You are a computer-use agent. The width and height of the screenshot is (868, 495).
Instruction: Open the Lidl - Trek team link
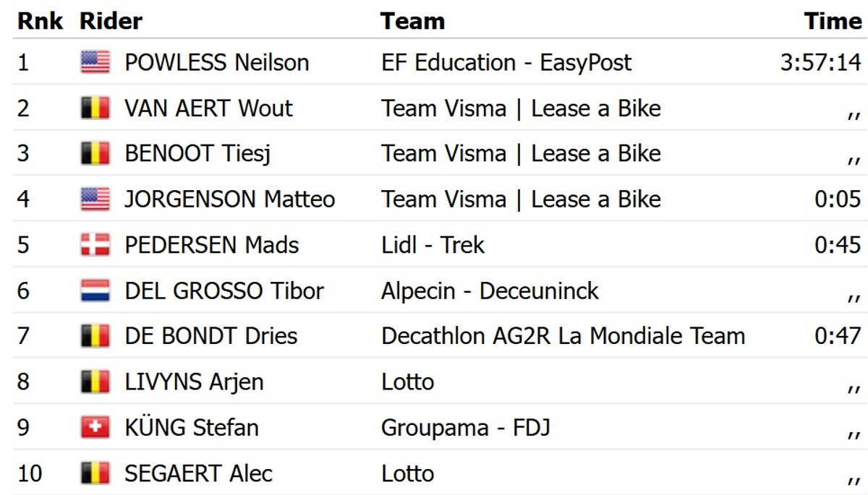433,245
